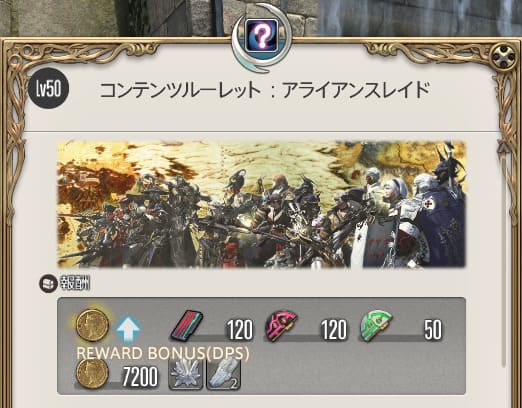Click the lv50 level badge
The width and height of the screenshot is (522, 408).
click(x=49, y=88)
